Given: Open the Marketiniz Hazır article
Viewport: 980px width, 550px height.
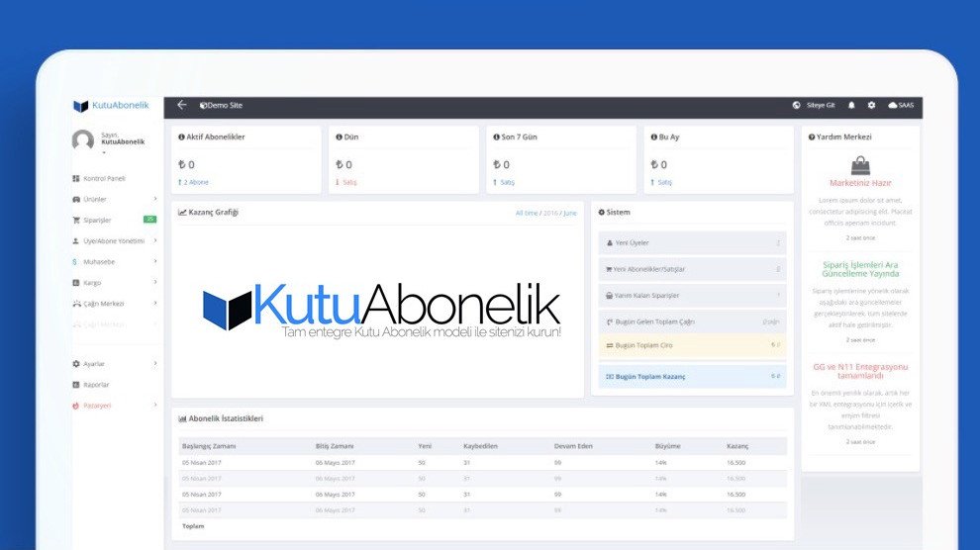Looking at the screenshot, I should point(860,183).
